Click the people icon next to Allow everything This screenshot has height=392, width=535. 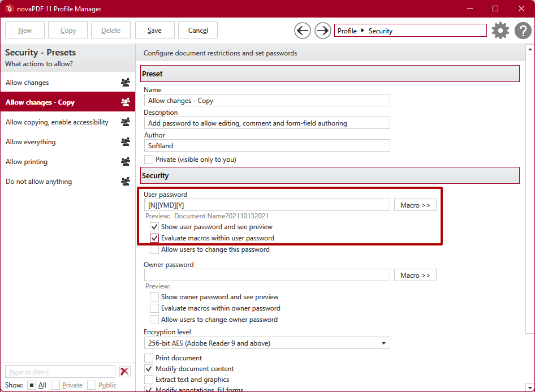point(126,141)
